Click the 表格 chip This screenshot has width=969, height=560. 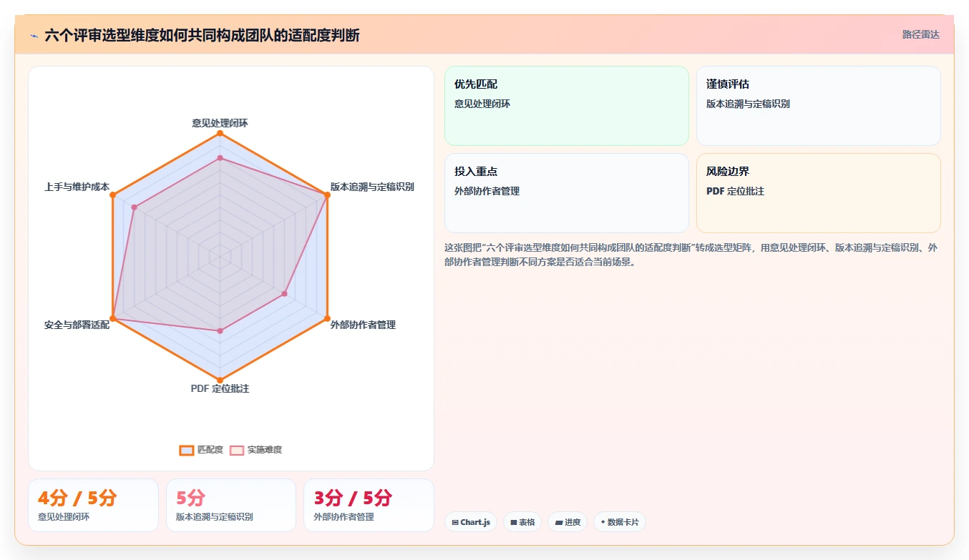tap(522, 522)
